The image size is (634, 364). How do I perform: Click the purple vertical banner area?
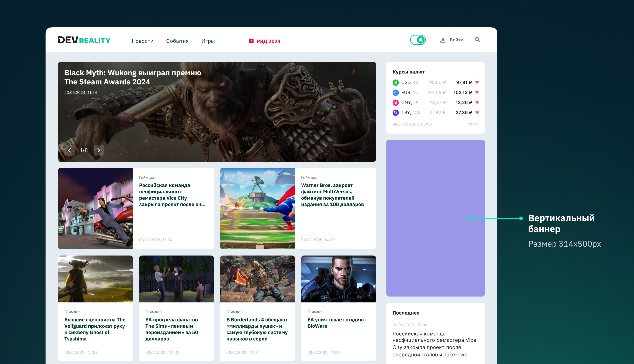[435, 218]
